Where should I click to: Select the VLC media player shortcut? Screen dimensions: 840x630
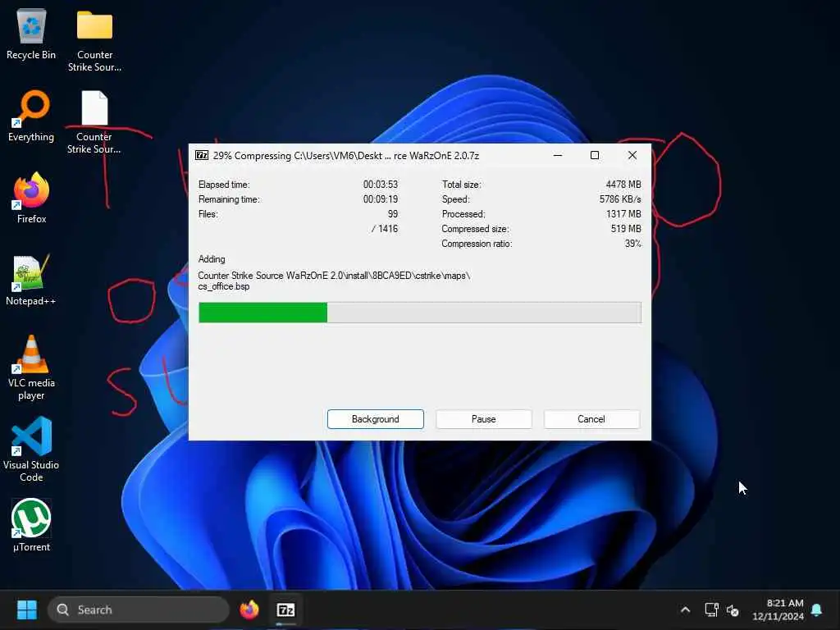[x=31, y=367]
